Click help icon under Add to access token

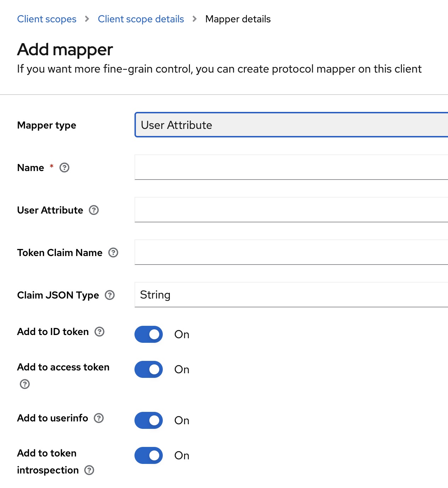(25, 384)
